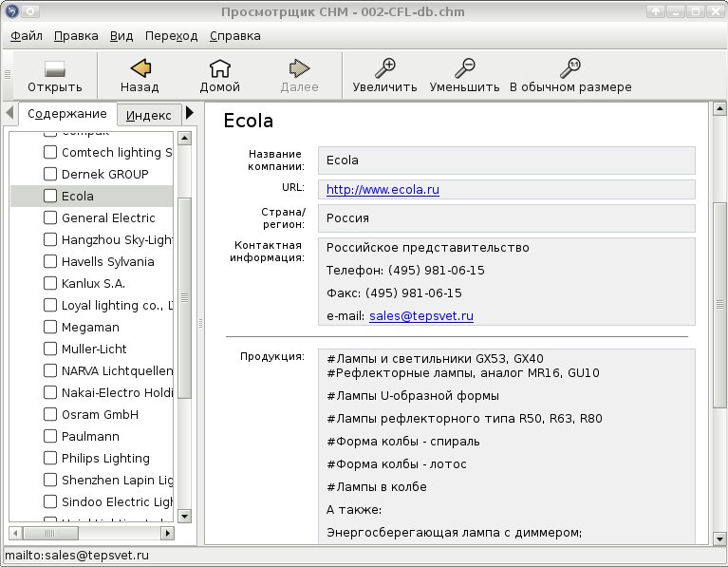The height and width of the screenshot is (567, 728).
Task: Click the title bar shade-up arrow button
Action: click(656, 11)
